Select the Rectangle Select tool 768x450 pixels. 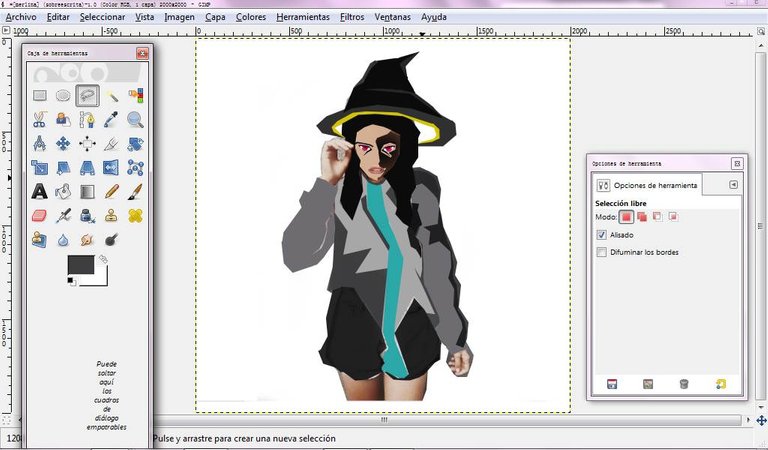[x=40, y=95]
